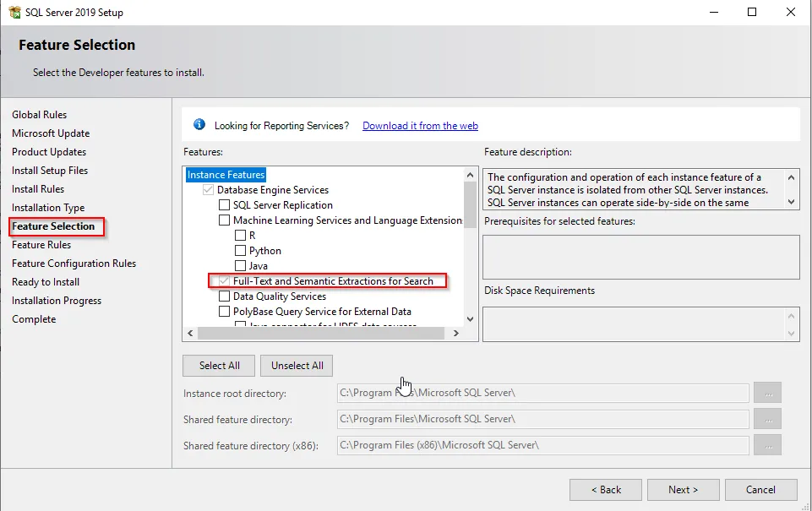The width and height of the screenshot is (812, 511).
Task: Go back with the < Back button
Action: pyautogui.click(x=606, y=490)
